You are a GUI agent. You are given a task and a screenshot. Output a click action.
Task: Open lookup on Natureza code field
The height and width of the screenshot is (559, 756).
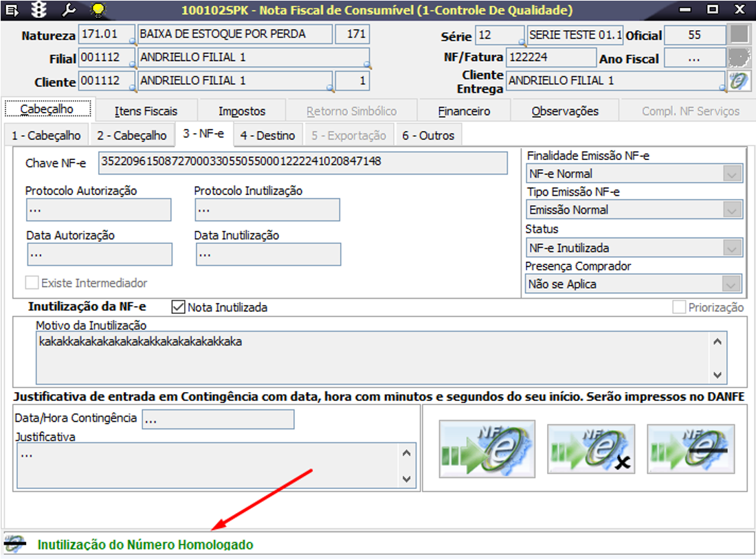[132, 42]
